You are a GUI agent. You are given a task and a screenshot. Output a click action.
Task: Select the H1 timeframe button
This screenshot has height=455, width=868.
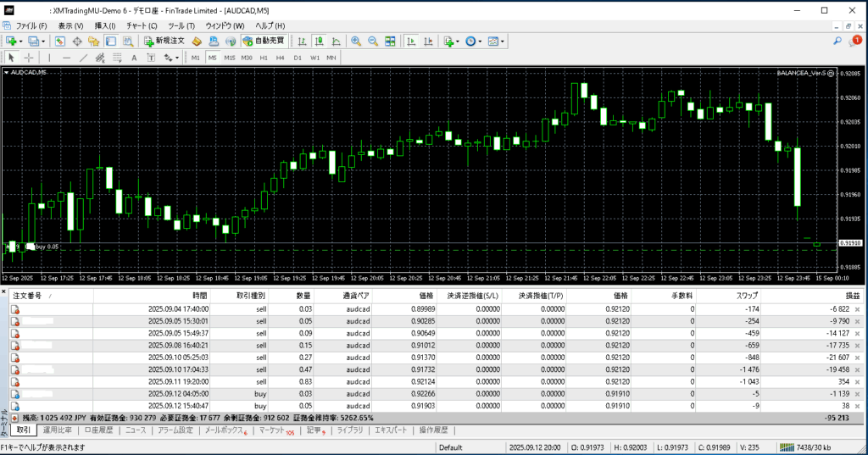point(264,58)
